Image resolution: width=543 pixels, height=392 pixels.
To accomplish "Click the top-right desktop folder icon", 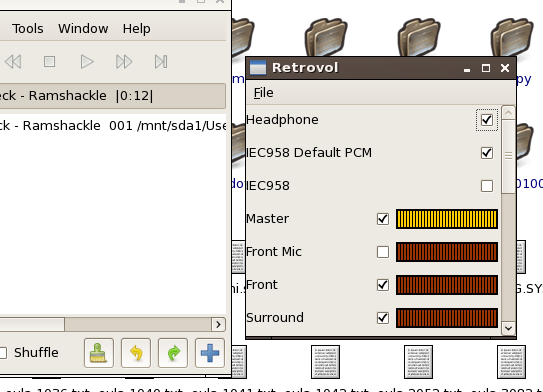I will coord(512,37).
